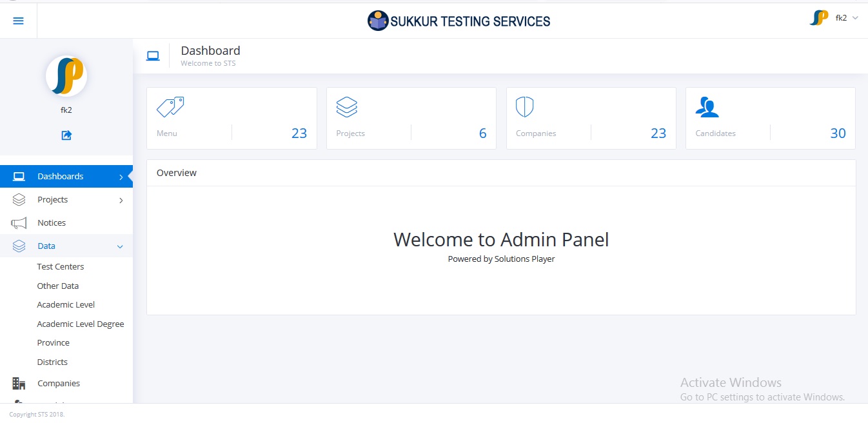
Task: Click the Province link
Action: [54, 343]
